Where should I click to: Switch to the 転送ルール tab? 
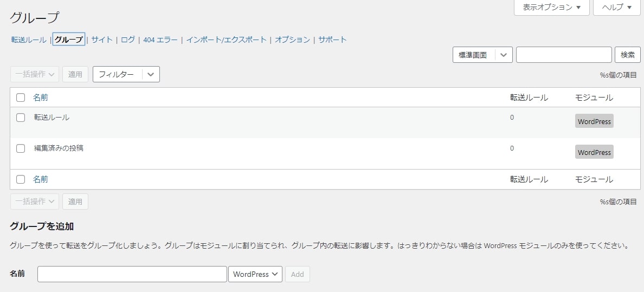click(29, 40)
